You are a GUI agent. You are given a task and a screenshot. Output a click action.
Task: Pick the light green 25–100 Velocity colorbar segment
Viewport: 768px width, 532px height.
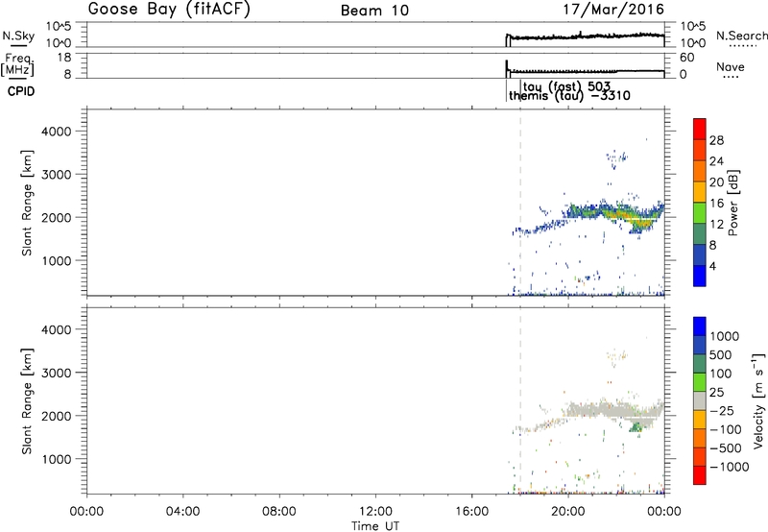pyautogui.click(x=700, y=382)
